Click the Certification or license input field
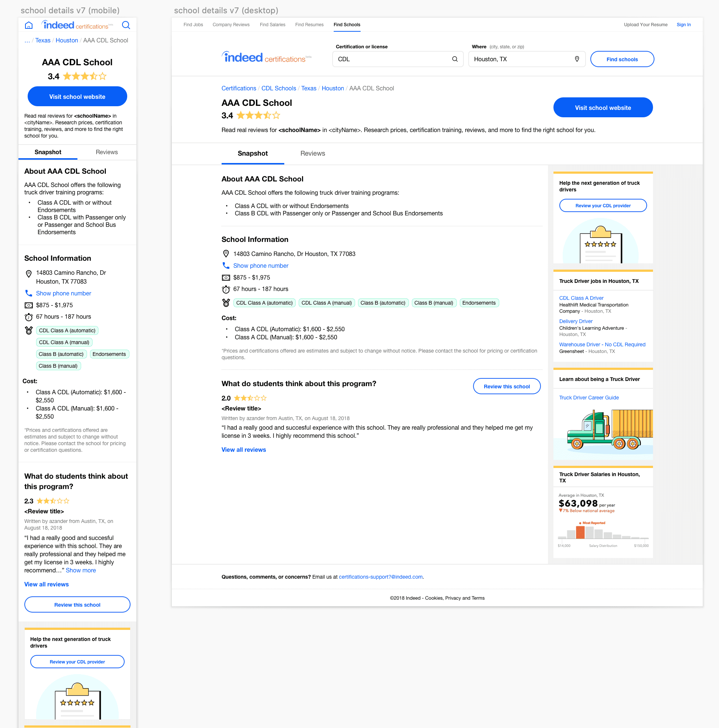The height and width of the screenshot is (728, 719). (x=398, y=59)
